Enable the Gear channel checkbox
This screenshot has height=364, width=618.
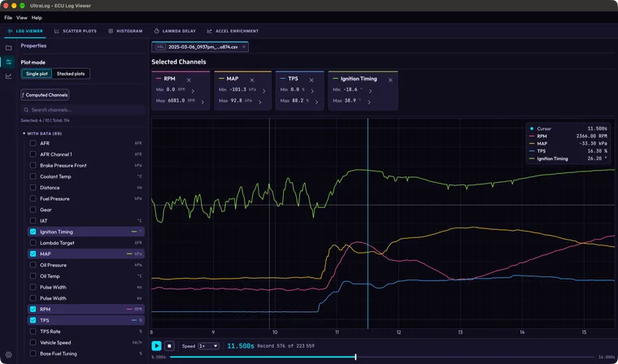tap(33, 210)
